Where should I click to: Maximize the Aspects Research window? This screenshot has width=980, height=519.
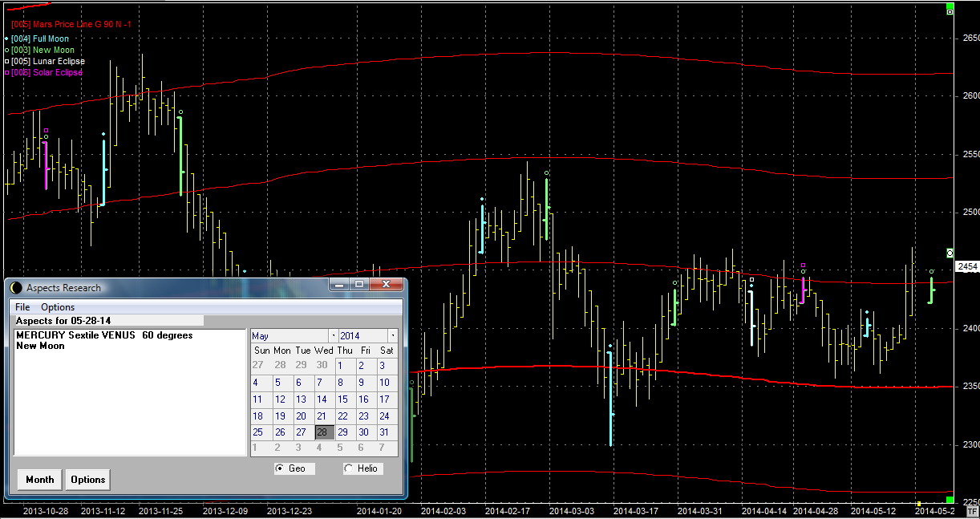(x=359, y=285)
